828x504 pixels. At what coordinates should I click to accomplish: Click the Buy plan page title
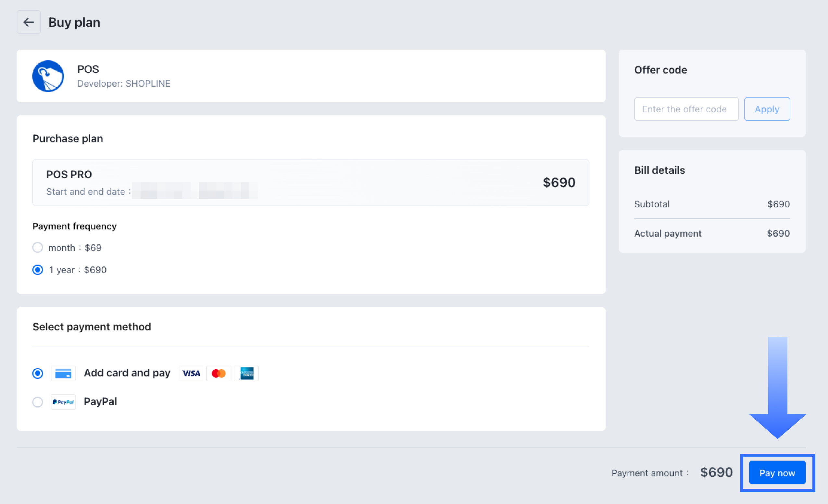point(74,22)
